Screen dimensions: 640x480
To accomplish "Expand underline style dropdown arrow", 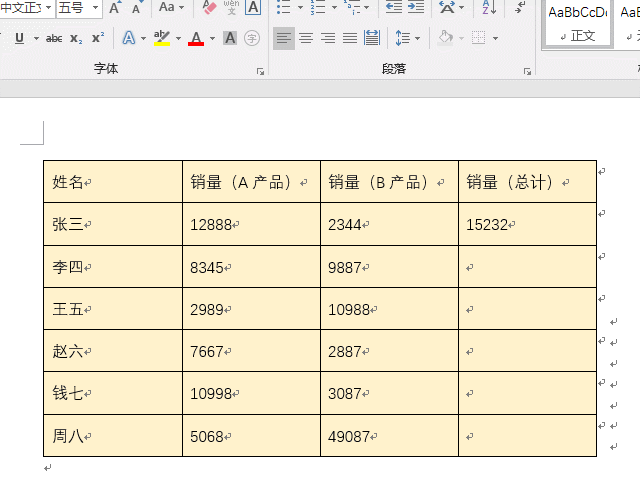I will click(36, 39).
